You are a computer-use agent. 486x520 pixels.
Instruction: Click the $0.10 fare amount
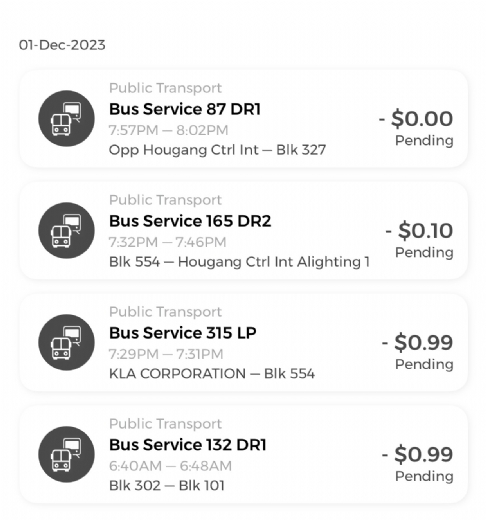419,230
